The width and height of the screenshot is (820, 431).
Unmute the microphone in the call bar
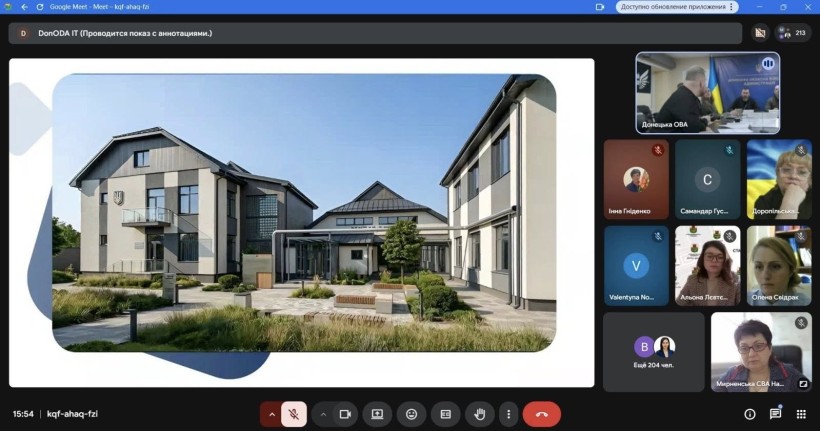(x=294, y=414)
